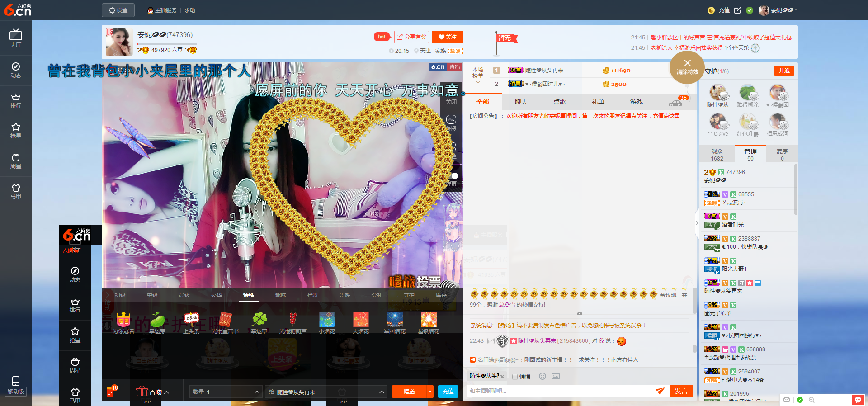Select the 库存 inventory gift tab
Viewport: 868px width, 406px height.
coord(441,295)
